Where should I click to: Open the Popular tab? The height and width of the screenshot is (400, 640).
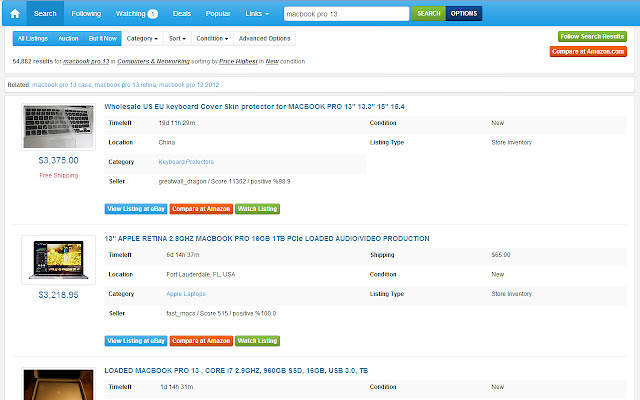click(x=218, y=13)
